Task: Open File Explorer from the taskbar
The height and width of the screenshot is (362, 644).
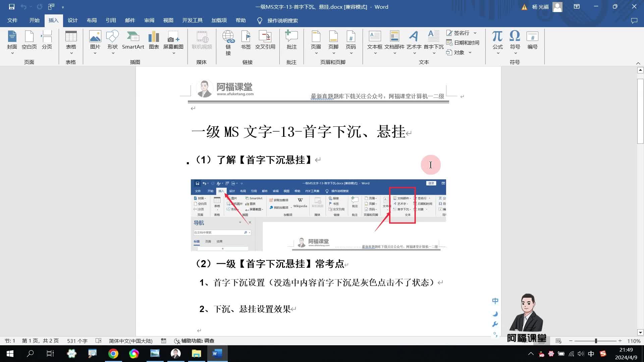Action: pyautogui.click(x=196, y=354)
